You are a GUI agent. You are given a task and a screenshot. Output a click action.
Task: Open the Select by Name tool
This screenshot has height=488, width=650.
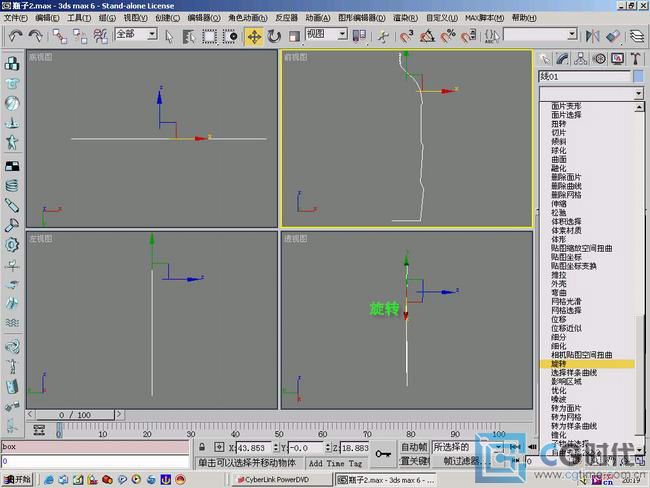click(189, 36)
